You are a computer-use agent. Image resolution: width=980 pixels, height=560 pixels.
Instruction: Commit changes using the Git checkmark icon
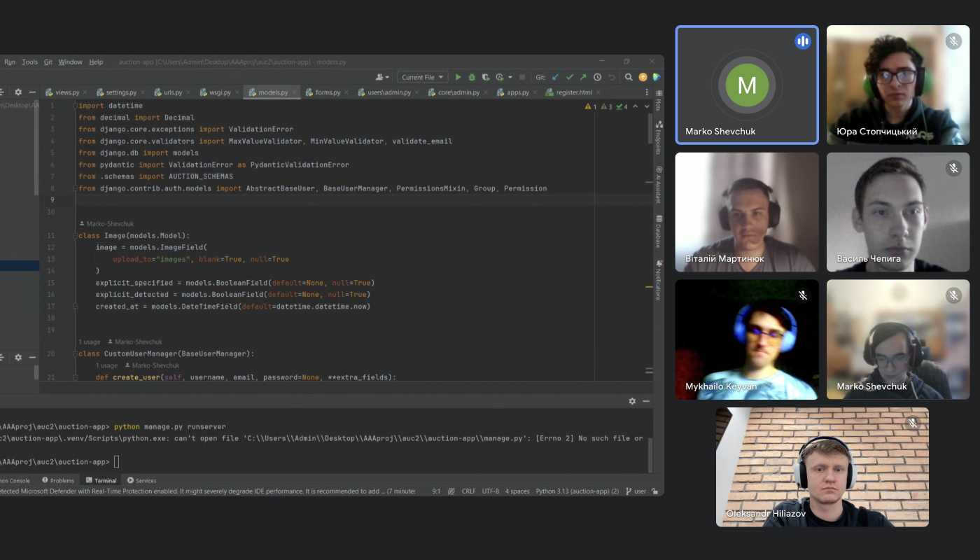coord(570,77)
